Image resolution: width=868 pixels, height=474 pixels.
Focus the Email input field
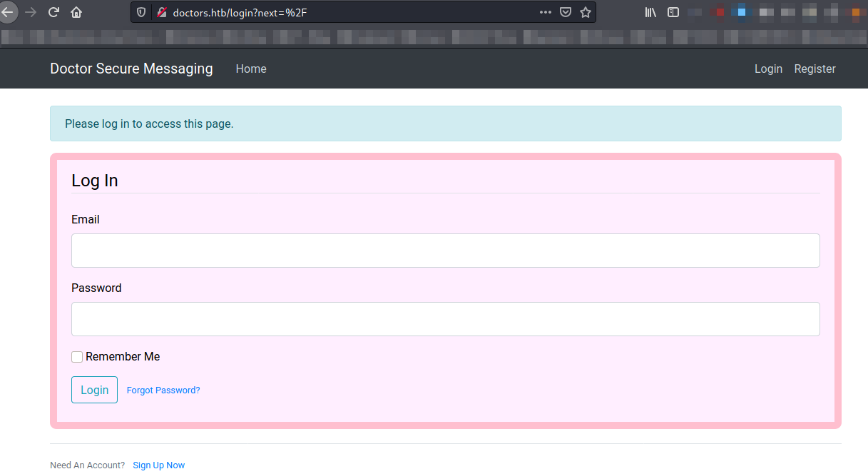445,251
